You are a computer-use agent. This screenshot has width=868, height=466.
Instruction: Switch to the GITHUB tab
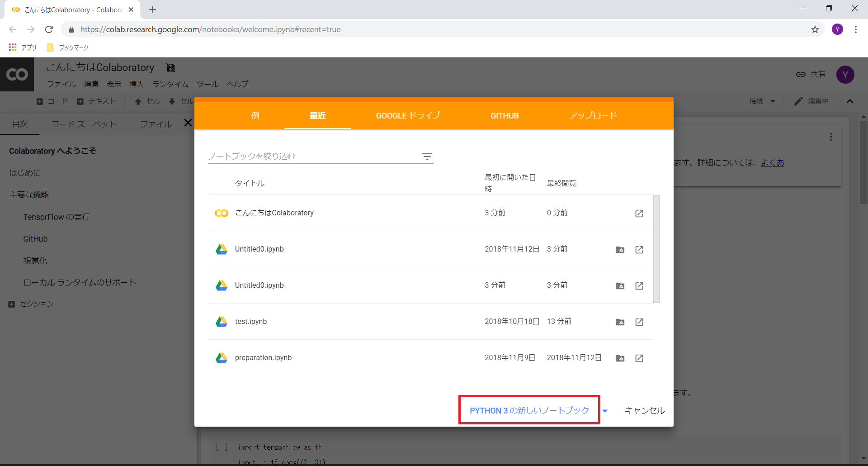505,115
